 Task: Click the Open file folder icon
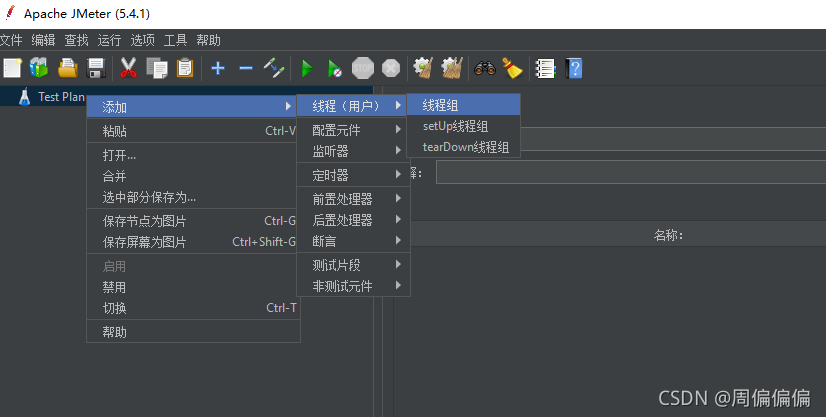point(68,68)
